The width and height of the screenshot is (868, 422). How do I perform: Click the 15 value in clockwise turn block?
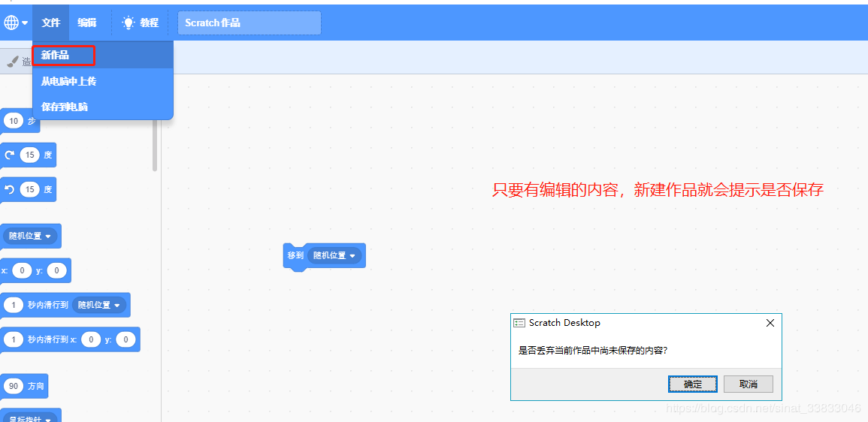pyautogui.click(x=30, y=155)
